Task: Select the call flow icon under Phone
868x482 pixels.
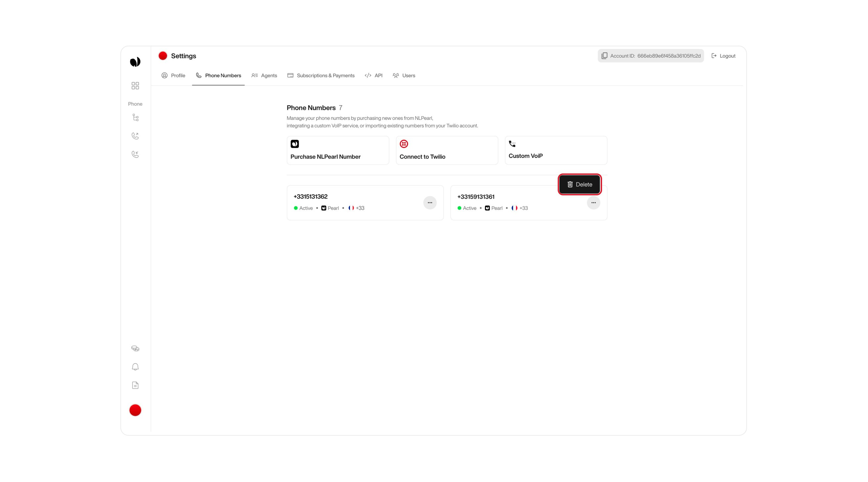Action: coord(135,117)
